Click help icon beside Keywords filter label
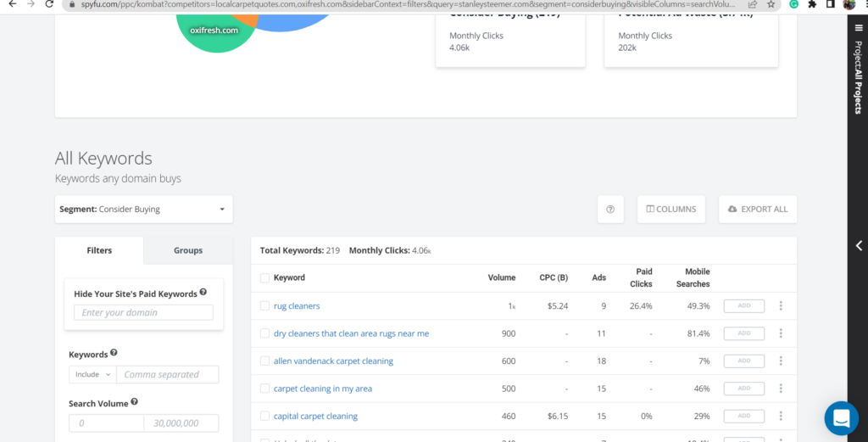Viewport: 868px width, 442px height. click(114, 354)
